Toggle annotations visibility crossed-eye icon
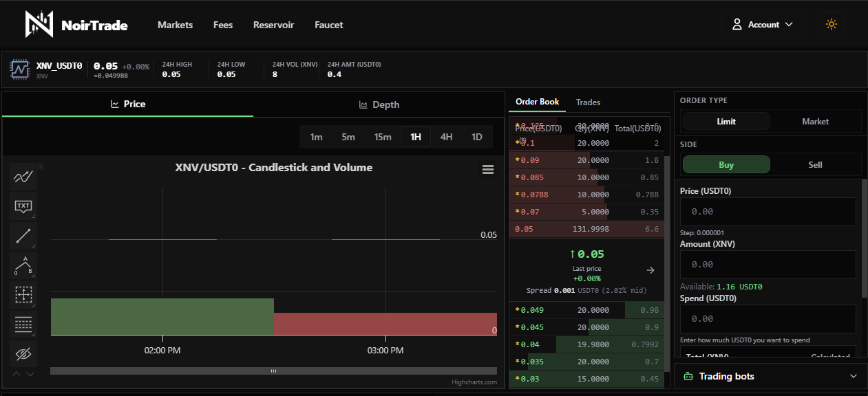The height and width of the screenshot is (396, 868). tap(23, 354)
